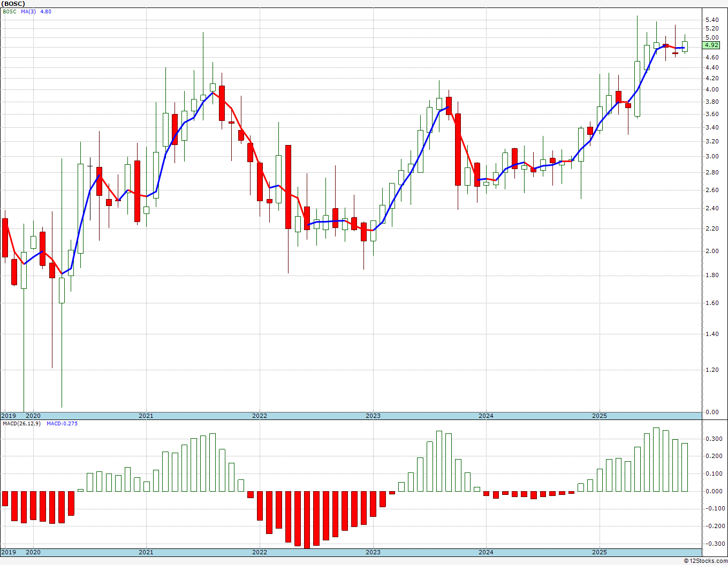The width and height of the screenshot is (728, 565).
Task: Select the 5.00 price axis label
Action: [712, 37]
